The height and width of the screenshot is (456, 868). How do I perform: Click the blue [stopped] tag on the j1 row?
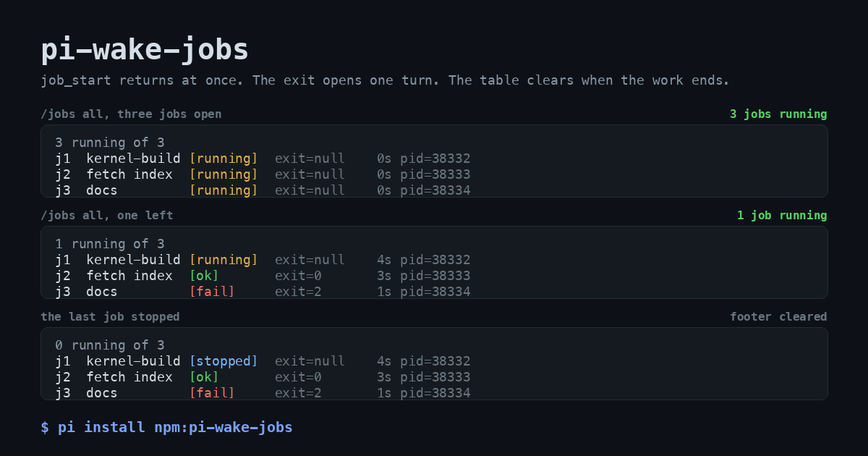point(224,361)
